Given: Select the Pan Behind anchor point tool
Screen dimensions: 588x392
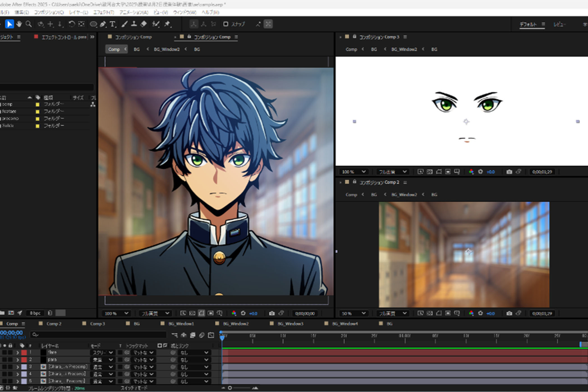Looking at the screenshot, I should [81, 24].
